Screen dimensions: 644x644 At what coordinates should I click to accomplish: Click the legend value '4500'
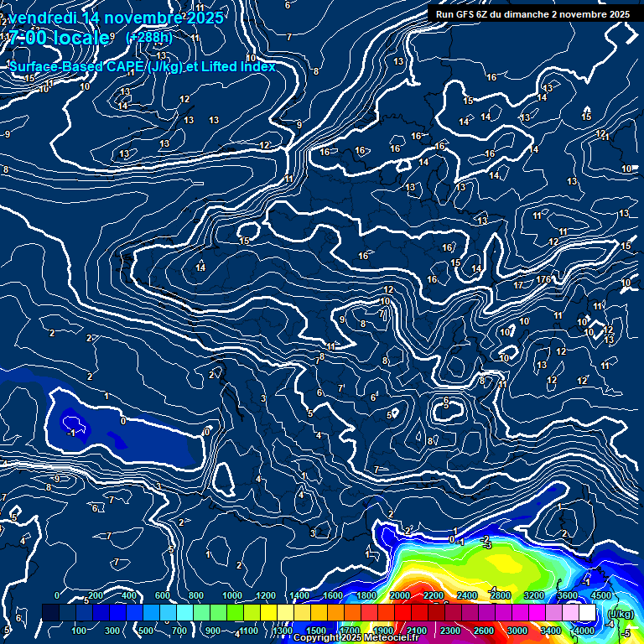pos(601,595)
